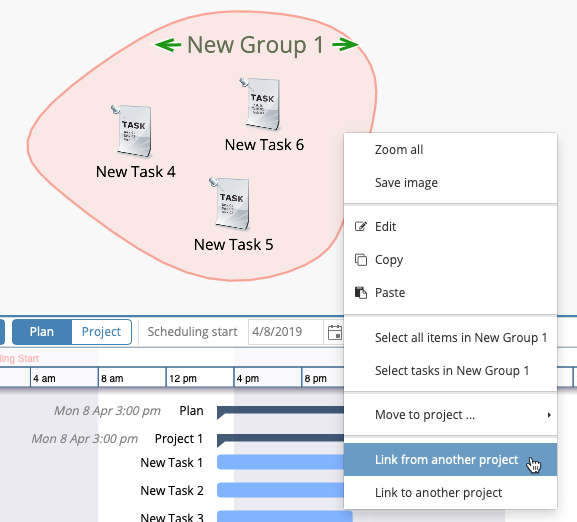This screenshot has width=577, height=522.
Task: Select the New Task 5 icon
Action: tap(230, 204)
